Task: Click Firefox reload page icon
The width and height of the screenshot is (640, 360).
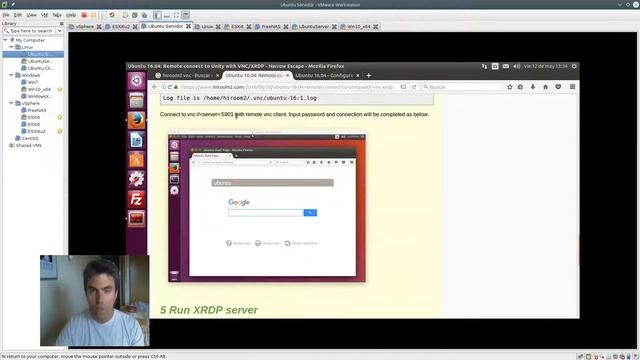Action: (x=414, y=87)
